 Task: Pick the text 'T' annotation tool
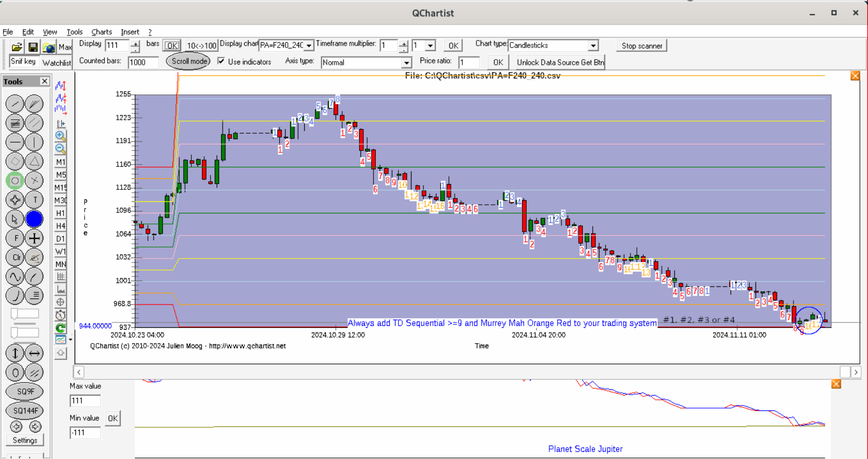pos(34,200)
